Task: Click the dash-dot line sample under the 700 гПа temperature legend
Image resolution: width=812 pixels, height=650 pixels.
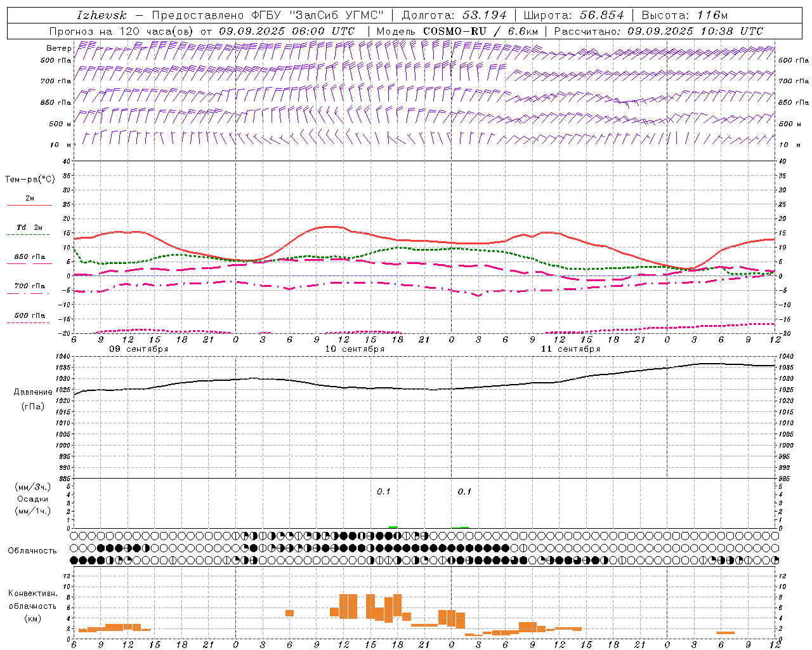Action: [x=28, y=294]
